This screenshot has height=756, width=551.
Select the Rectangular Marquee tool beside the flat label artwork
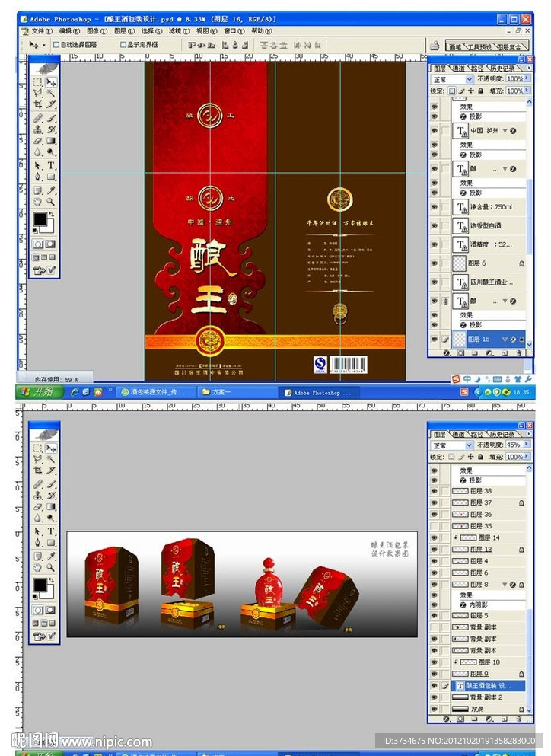(x=38, y=82)
